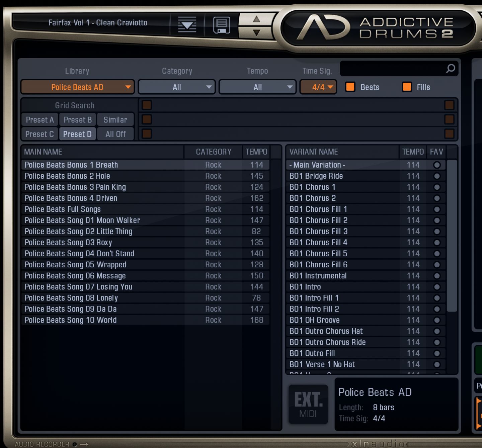The image size is (482, 448).
Task: Select previous preset with up arrow
Action: (257, 19)
